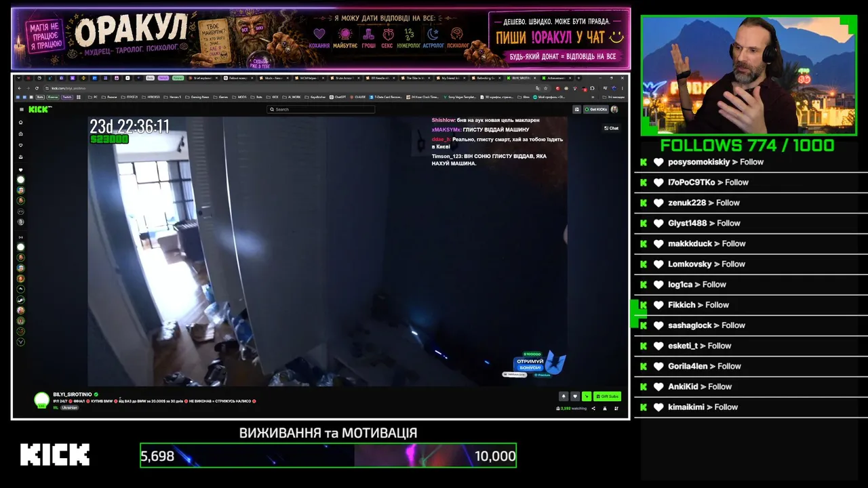Click follower row Glyst1488
This screenshot has height=488, width=868.
pos(751,223)
